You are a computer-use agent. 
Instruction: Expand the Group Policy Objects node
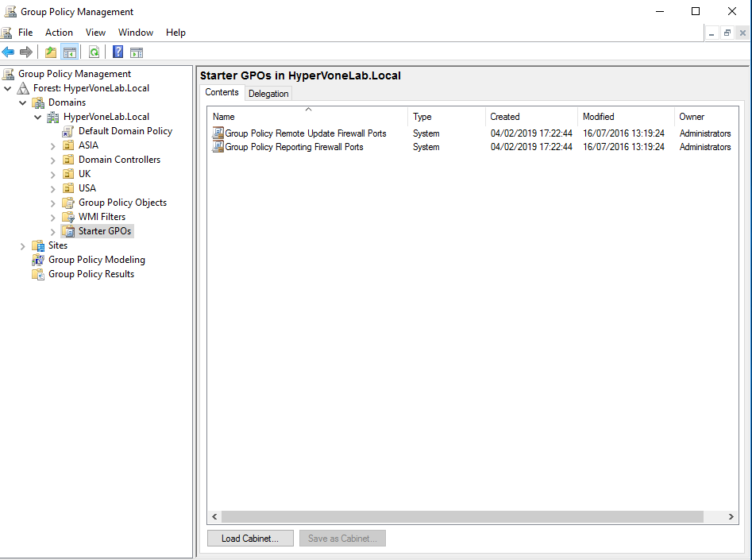click(x=52, y=202)
